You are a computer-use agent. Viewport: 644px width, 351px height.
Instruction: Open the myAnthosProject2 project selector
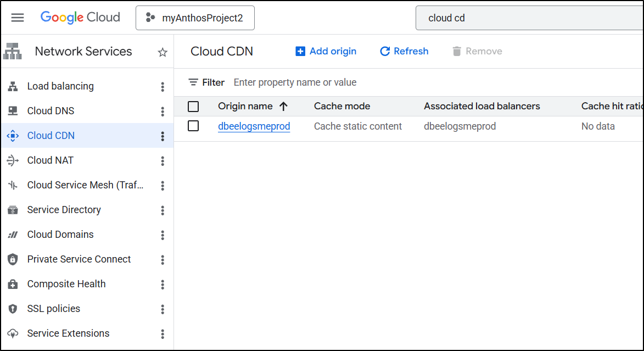tap(195, 18)
